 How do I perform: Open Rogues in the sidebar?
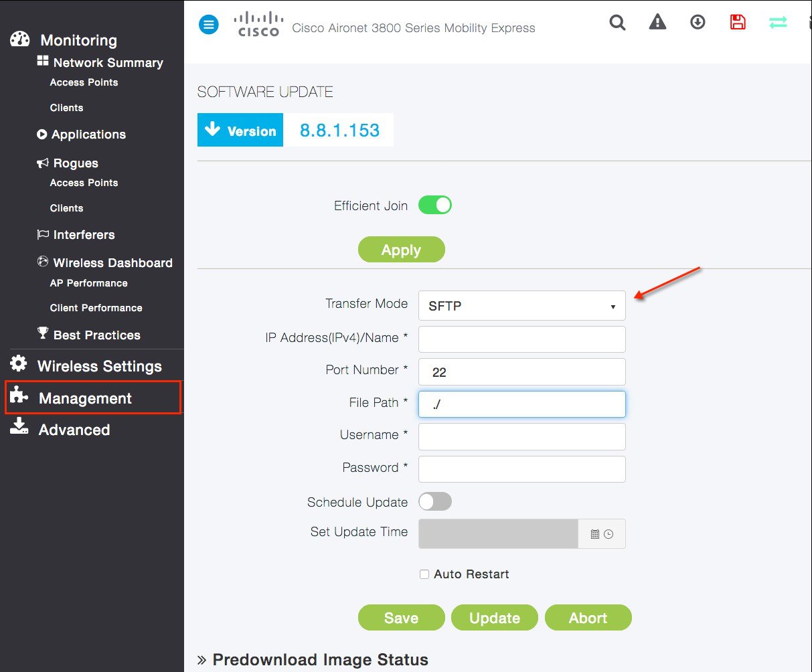pyautogui.click(x=76, y=163)
